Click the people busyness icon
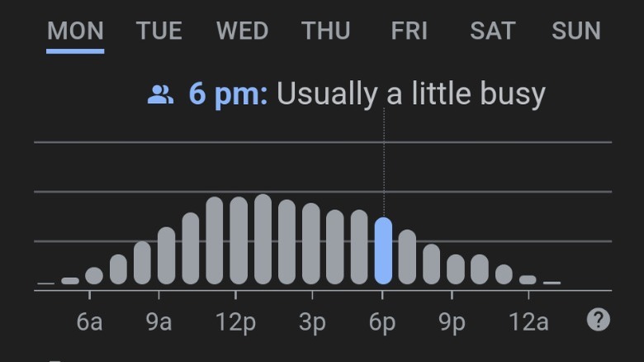 pos(160,95)
